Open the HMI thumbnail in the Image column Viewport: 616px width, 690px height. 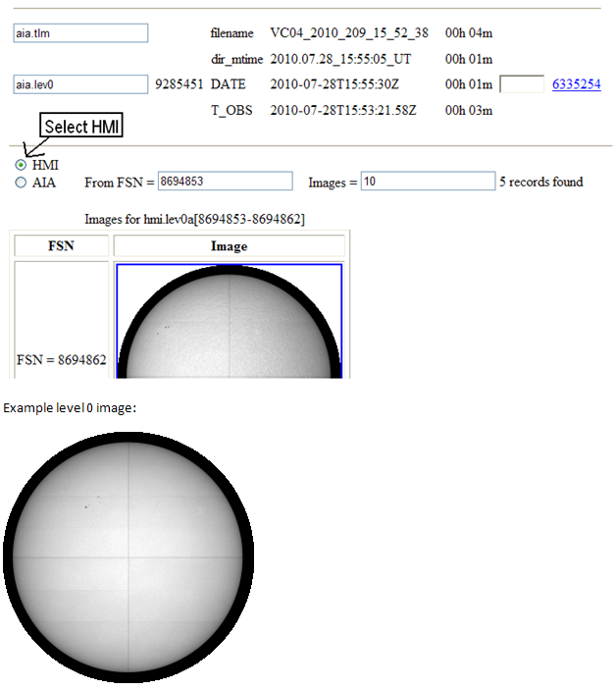tap(229, 320)
